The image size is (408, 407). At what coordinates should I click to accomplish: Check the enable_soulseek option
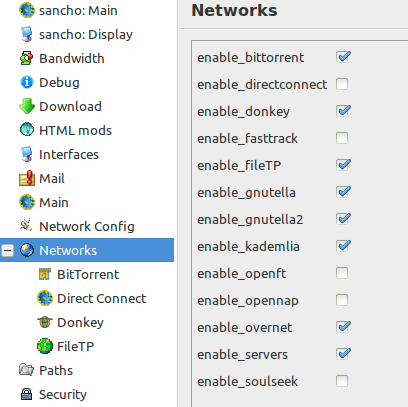(x=342, y=381)
